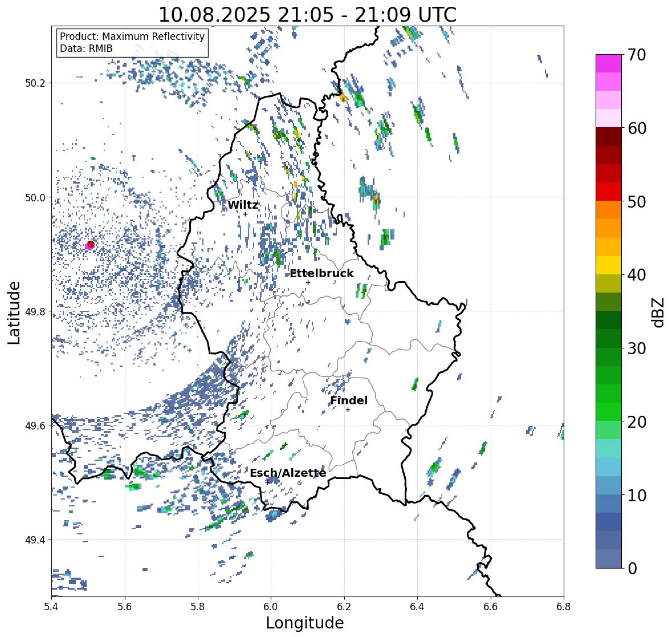
Task: Click the 50.0 latitude tick label
Action: [x=35, y=198]
